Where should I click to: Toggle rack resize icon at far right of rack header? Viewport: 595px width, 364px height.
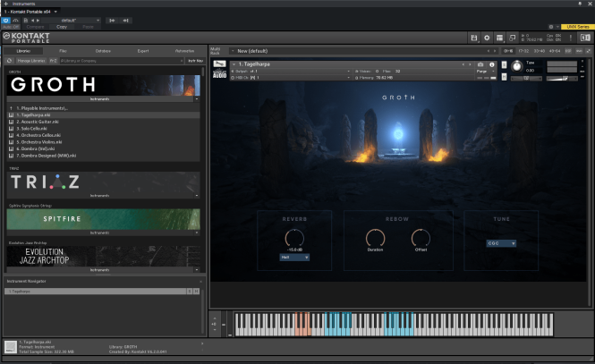coord(589,51)
